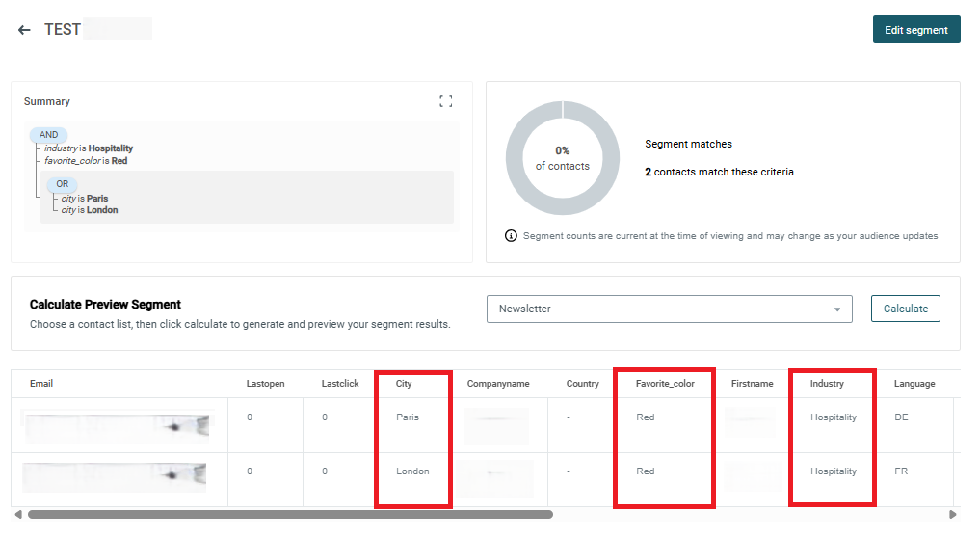Expand the Summary panel to fullscreen
Viewport: 980px width, 538px height.
[445, 101]
